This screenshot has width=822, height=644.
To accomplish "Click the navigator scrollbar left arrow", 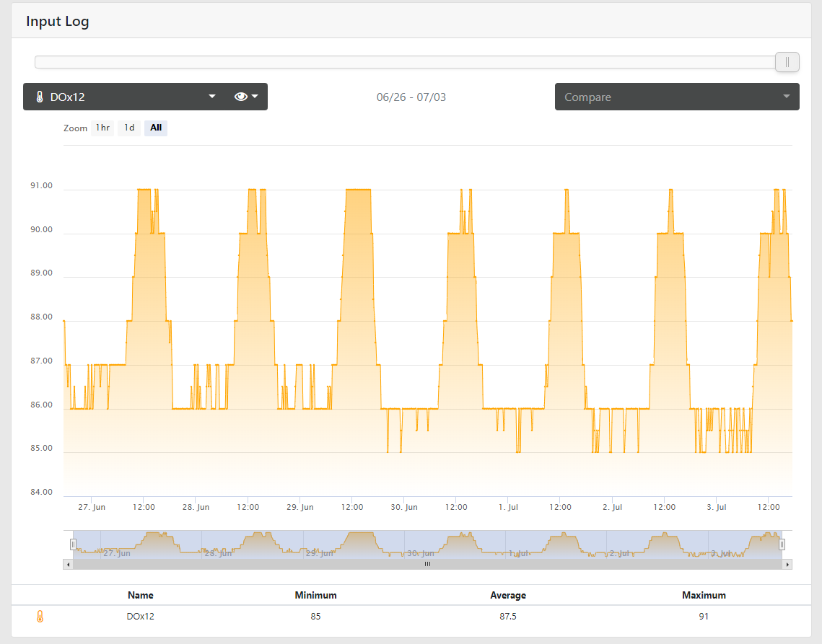I will pyautogui.click(x=68, y=565).
